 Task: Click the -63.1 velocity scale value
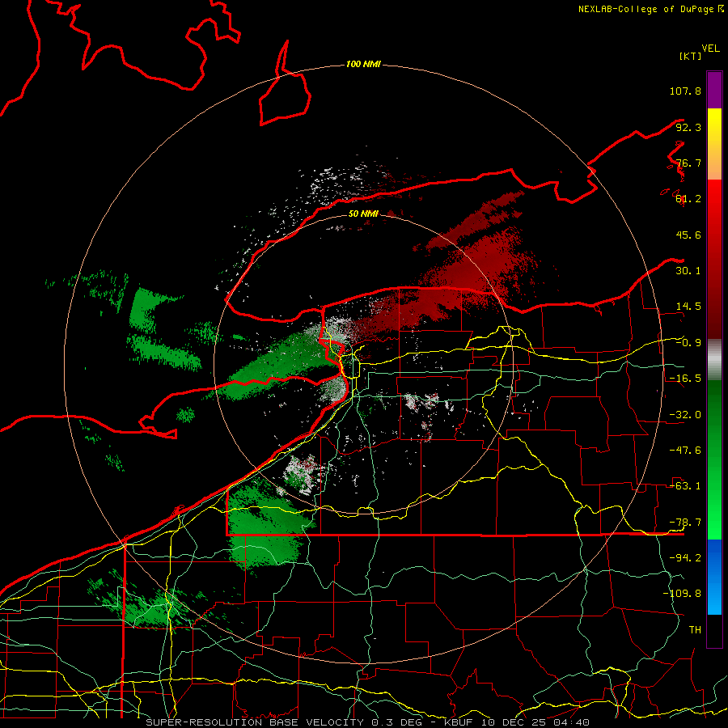tap(685, 486)
